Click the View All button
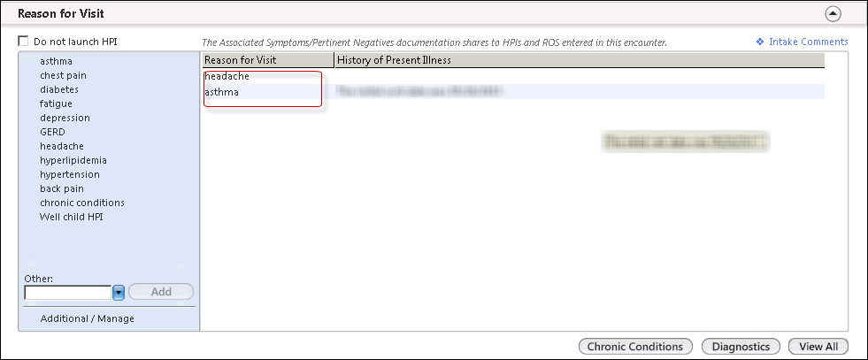This screenshot has width=868, height=360. click(818, 347)
